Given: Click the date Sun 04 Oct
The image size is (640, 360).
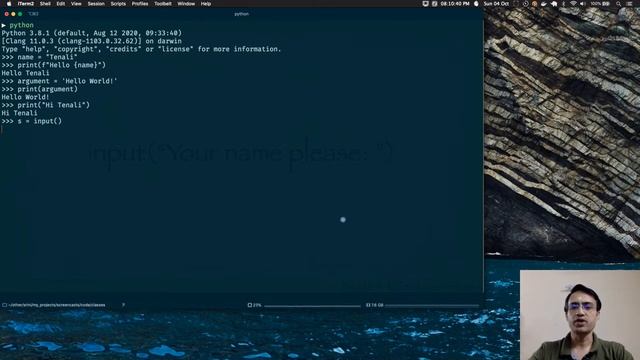Looking at the screenshot, I should [496, 4].
